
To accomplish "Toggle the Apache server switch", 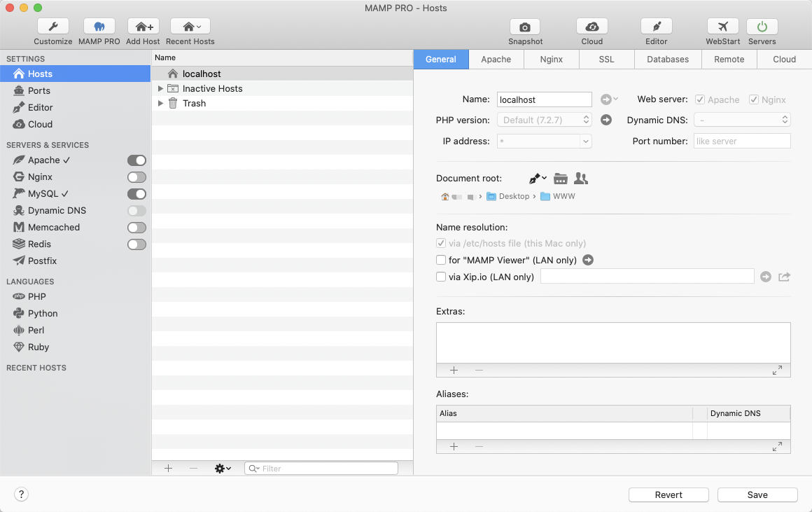I will coord(136,160).
